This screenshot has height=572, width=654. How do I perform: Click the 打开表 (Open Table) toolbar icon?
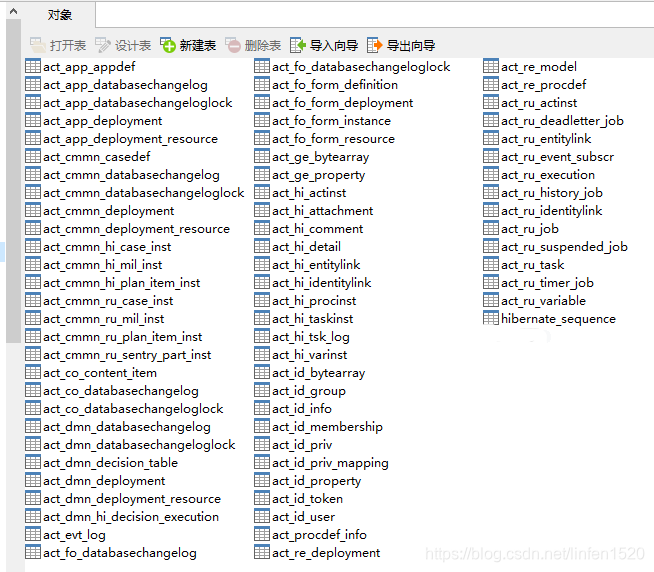tap(38, 45)
